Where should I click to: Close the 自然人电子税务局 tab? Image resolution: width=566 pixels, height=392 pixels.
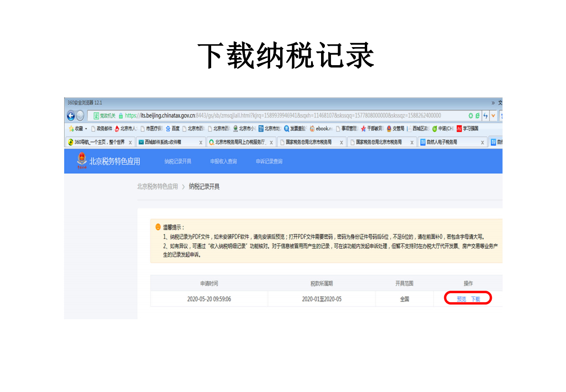pyautogui.click(x=482, y=143)
